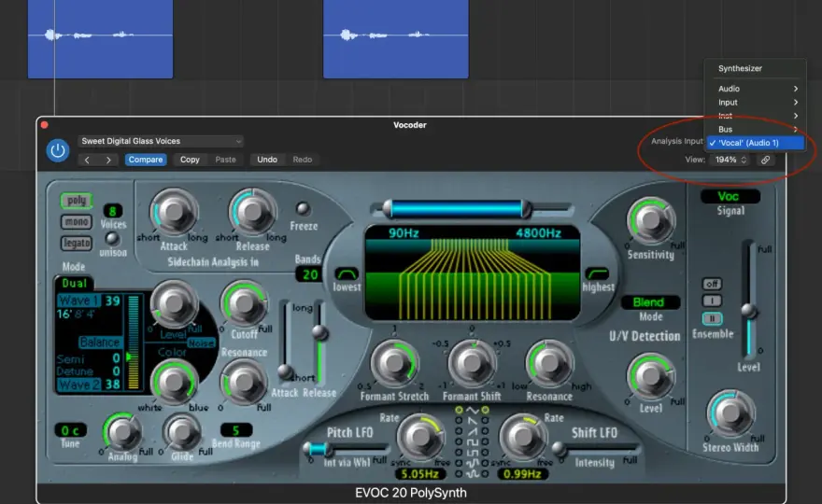822x504 pixels.
Task: Click the Pitch LFO Int via Whl slider
Action: 346,448
